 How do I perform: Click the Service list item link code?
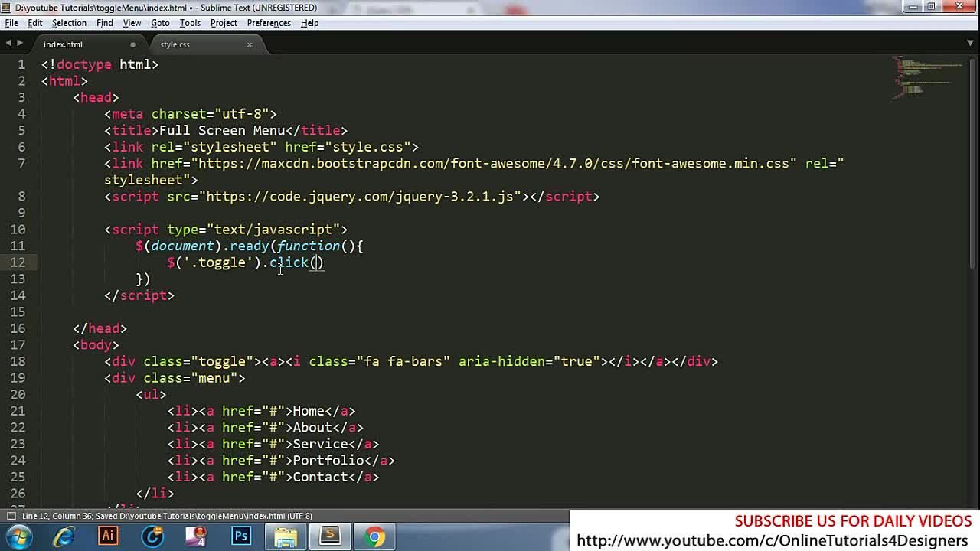tap(273, 444)
